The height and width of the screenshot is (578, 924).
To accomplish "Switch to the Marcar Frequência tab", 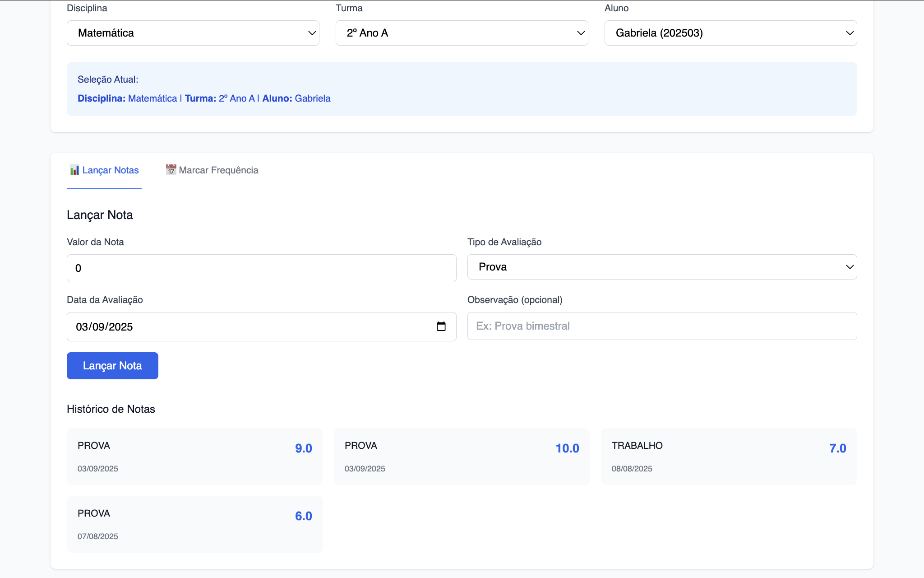I will point(212,170).
